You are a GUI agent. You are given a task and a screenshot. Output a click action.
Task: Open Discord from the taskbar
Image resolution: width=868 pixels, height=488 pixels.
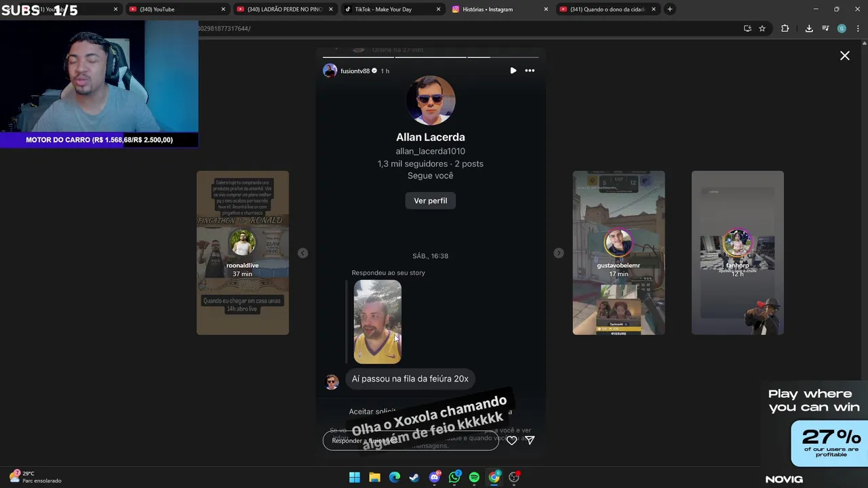(435, 477)
